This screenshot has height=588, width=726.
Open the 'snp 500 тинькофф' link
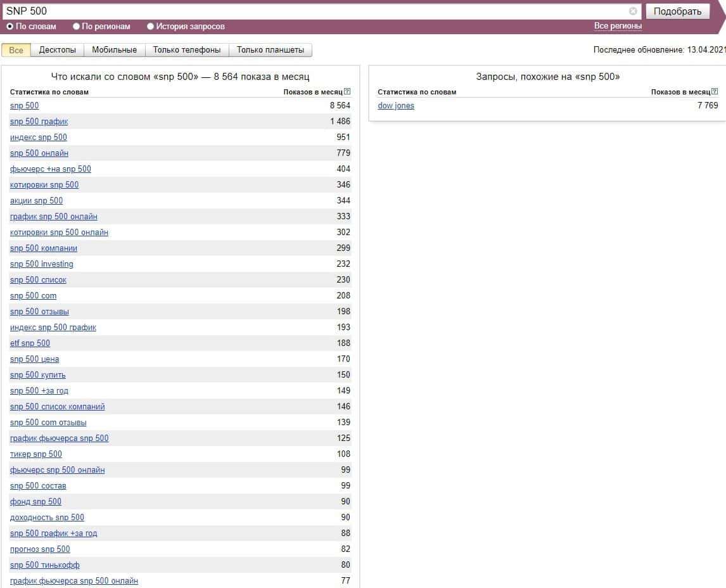[x=45, y=565]
